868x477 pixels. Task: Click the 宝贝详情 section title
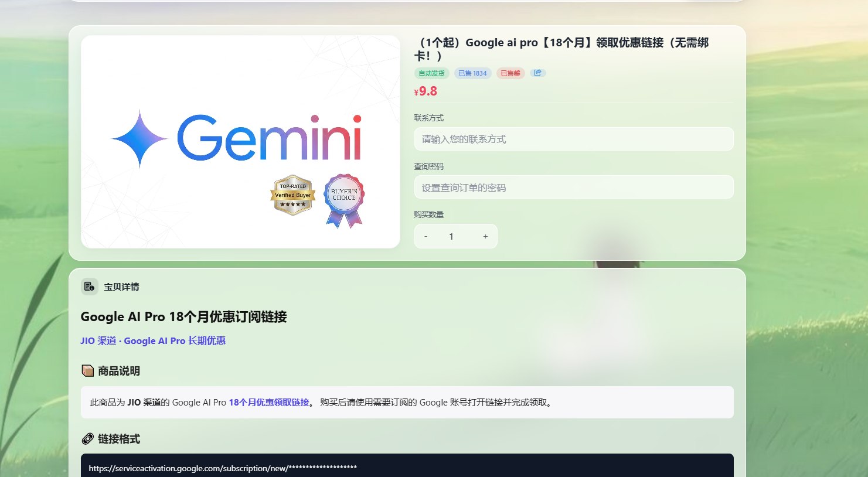(x=121, y=287)
